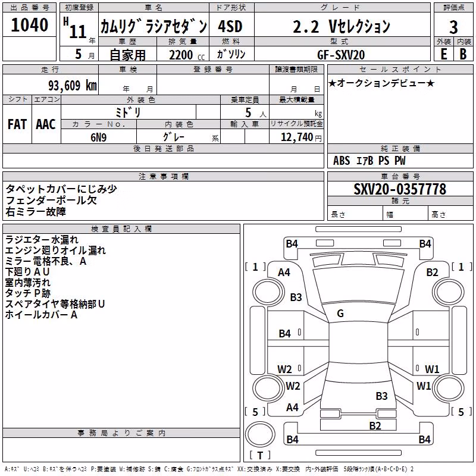Click mileage reading 93,609 km

coord(73,86)
